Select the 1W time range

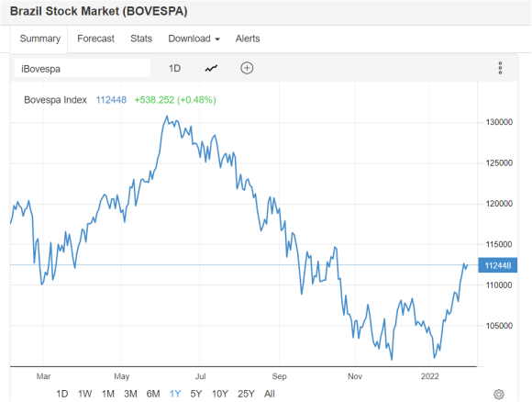(84, 394)
